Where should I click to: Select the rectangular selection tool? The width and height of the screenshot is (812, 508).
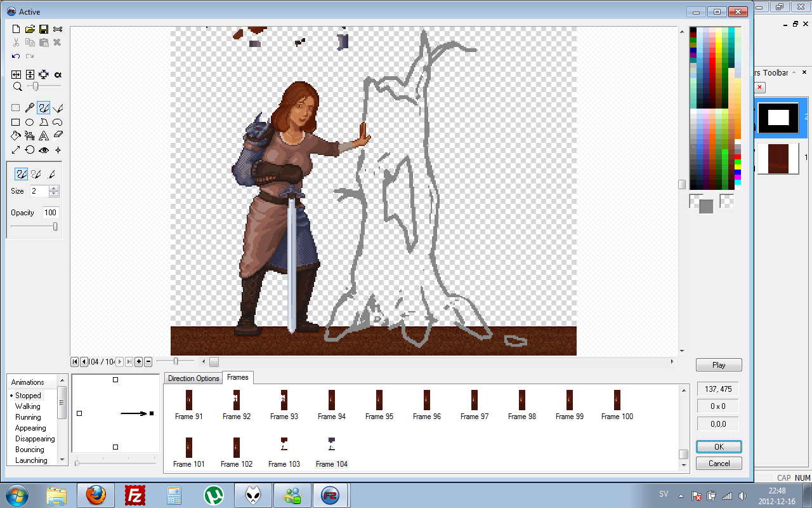point(16,108)
